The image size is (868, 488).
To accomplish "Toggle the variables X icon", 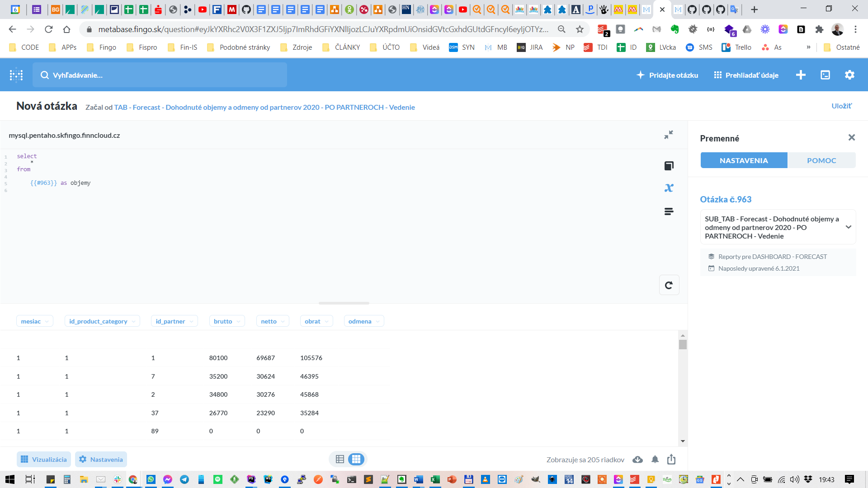I will (669, 188).
